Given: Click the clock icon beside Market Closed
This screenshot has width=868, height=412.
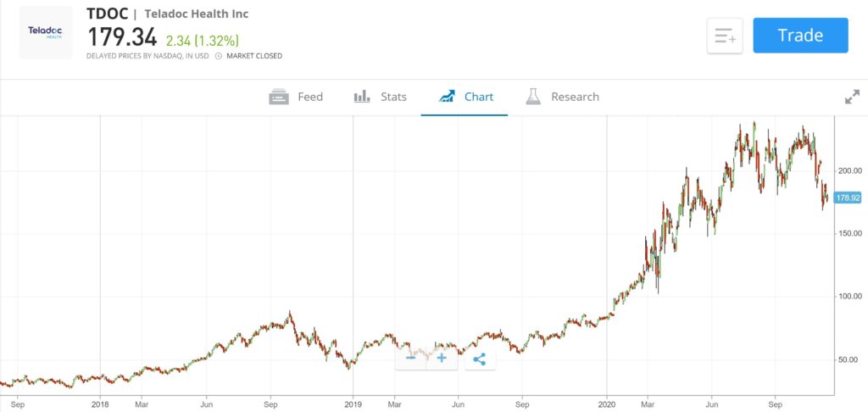Looking at the screenshot, I should click(x=219, y=56).
